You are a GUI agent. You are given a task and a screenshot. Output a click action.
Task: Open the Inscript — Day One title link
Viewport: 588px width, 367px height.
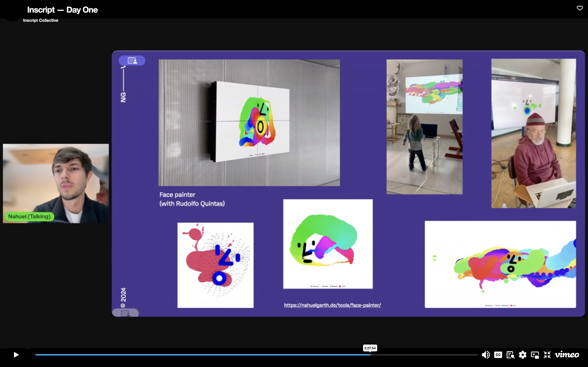coord(62,10)
